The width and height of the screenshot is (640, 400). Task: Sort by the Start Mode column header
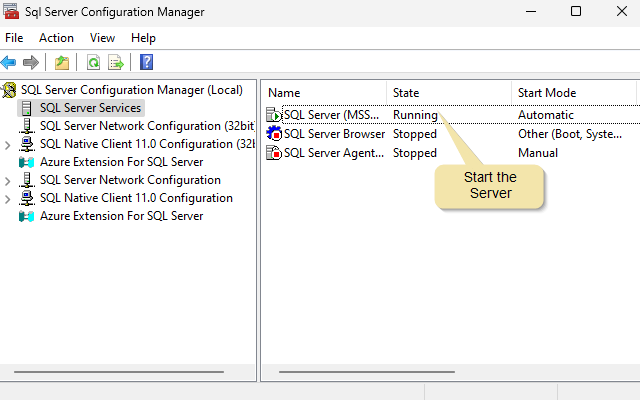tap(574, 93)
